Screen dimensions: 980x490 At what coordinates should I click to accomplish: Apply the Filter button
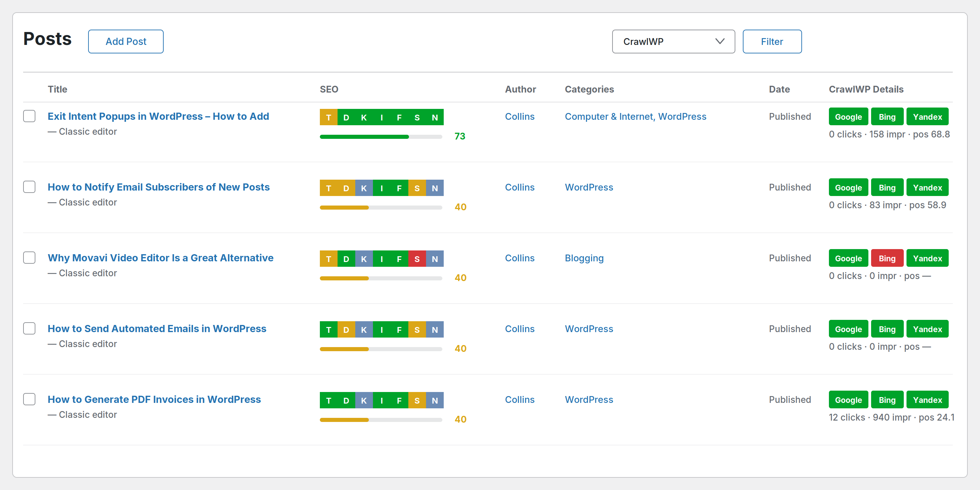772,42
